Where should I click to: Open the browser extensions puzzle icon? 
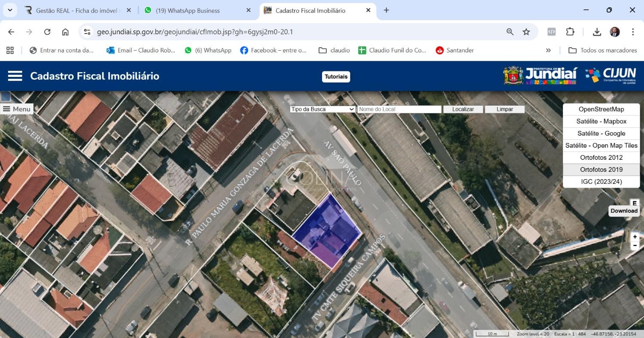tap(570, 32)
